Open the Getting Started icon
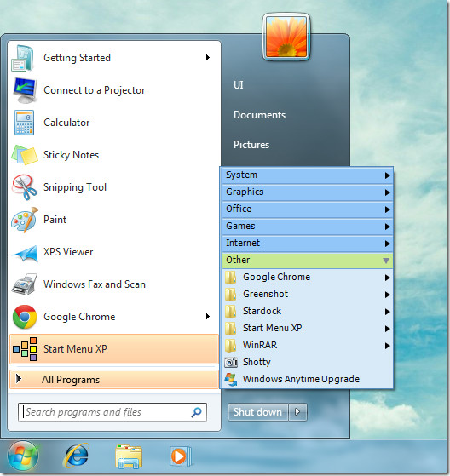 (x=23, y=58)
